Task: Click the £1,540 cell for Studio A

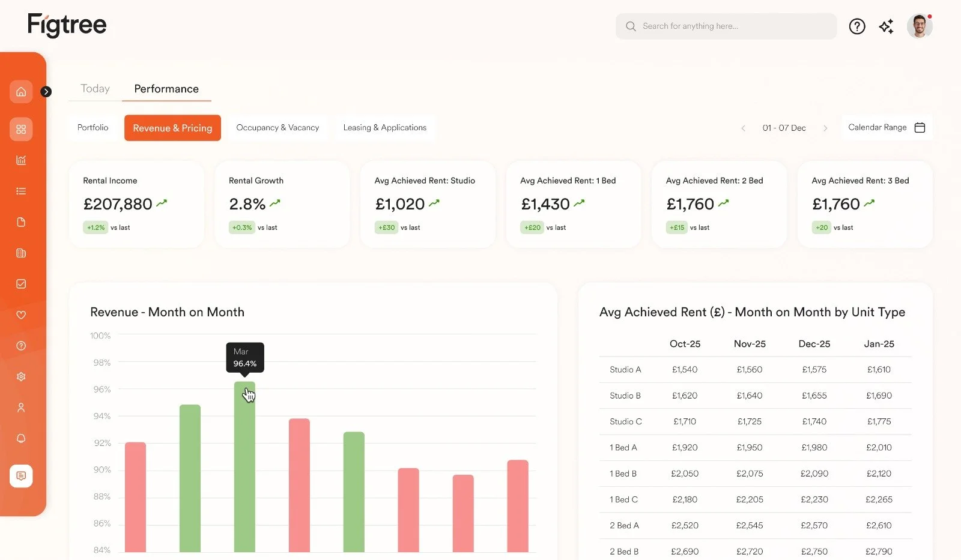Action: 685,370
